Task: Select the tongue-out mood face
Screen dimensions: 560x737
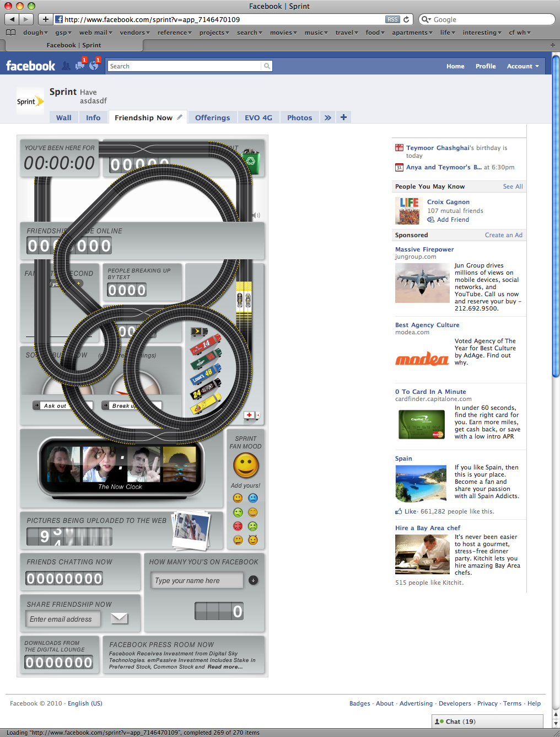Action: [x=238, y=540]
